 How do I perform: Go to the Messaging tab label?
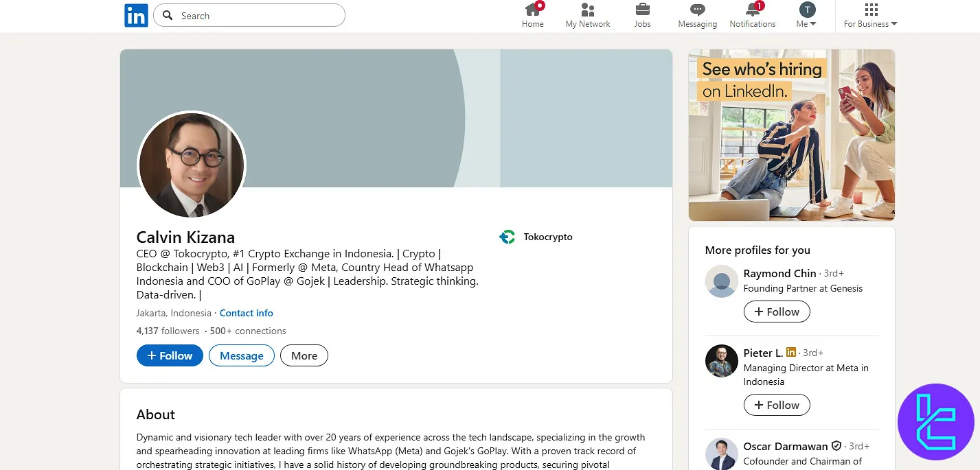click(698, 24)
